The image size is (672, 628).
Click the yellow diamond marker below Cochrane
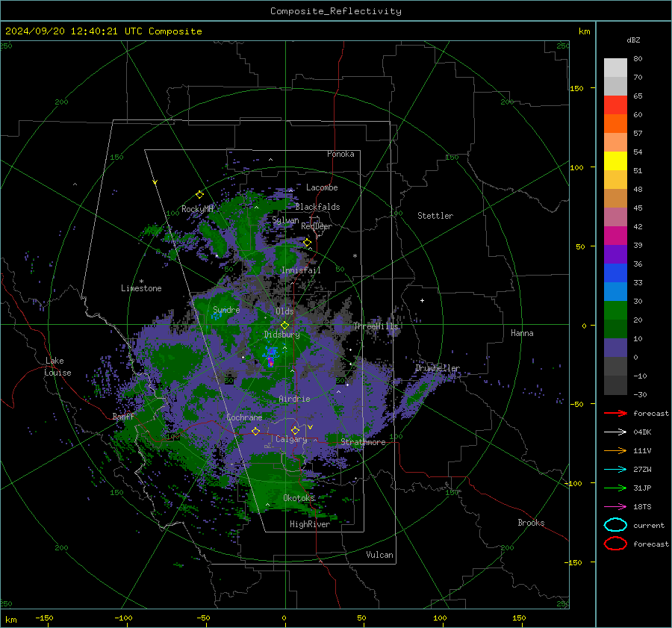255,431
